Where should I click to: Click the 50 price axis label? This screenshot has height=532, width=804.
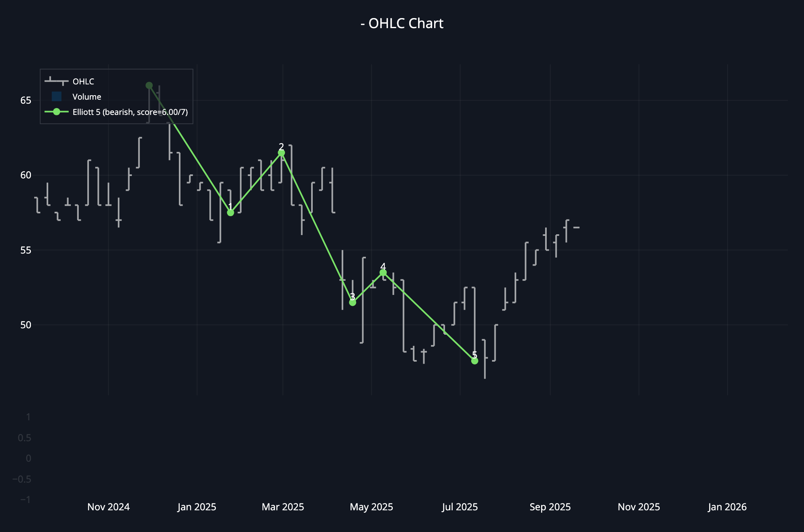coord(26,325)
